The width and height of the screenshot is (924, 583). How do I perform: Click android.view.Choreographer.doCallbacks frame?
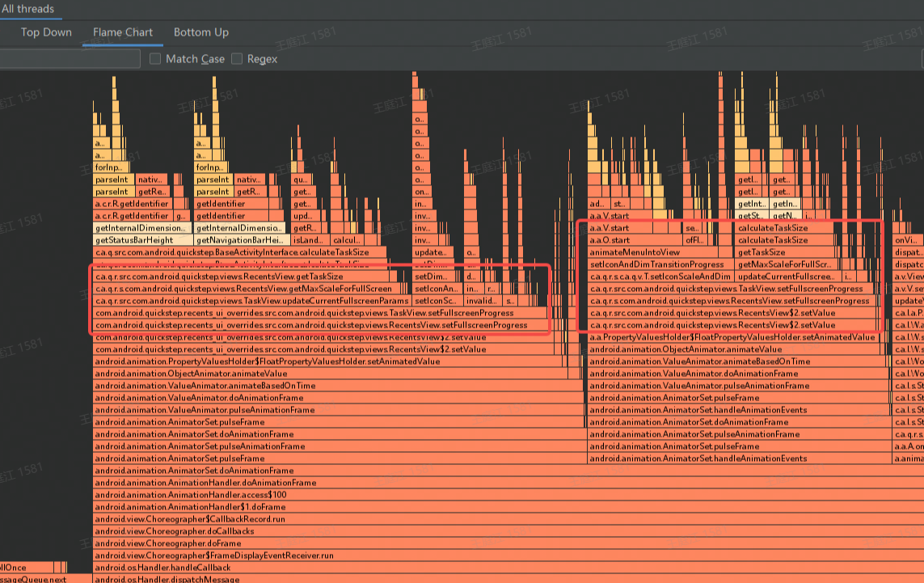508,531
